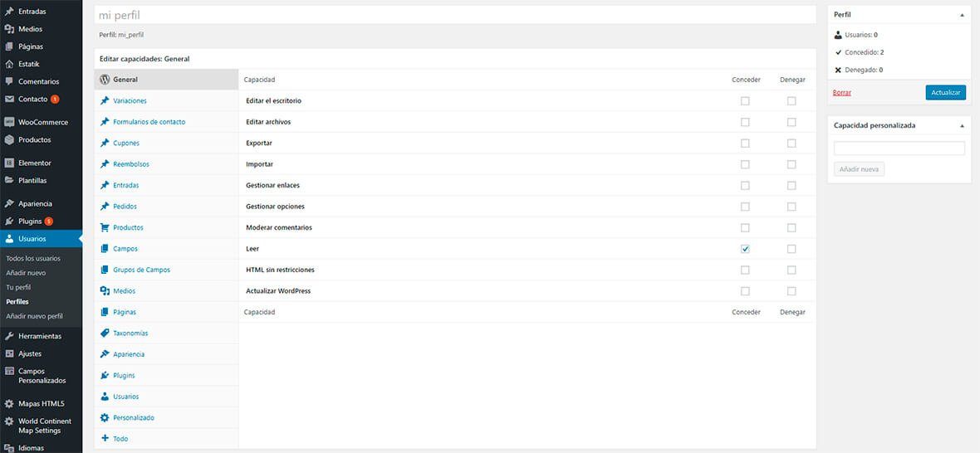Click the tag icon next to Taxonomías
980x453 pixels.
[x=105, y=334]
